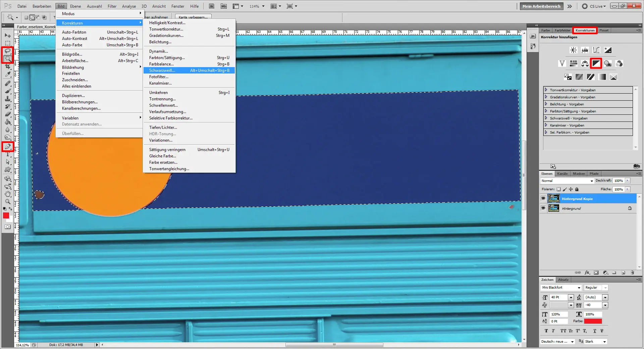Toggle visibility of Hintergrund Kopie layer
Image resolution: width=644 pixels, height=349 pixels.
click(x=543, y=198)
